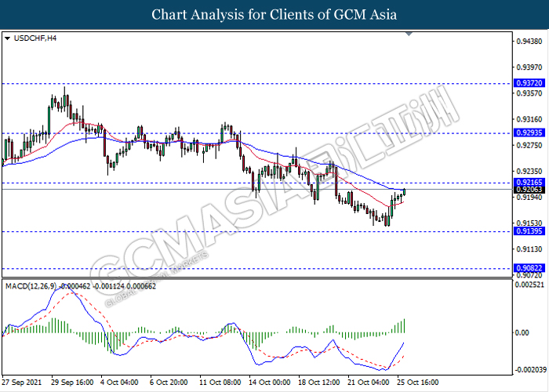Viewport: 549px width, 392px height.
Task: Click the 14 Oct 00:00 time label
Action: point(269,383)
